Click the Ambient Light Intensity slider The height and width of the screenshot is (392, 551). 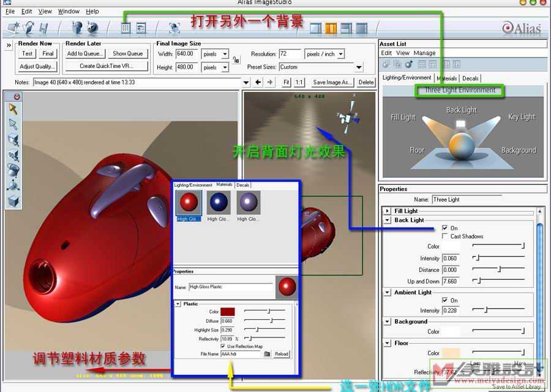498,310
